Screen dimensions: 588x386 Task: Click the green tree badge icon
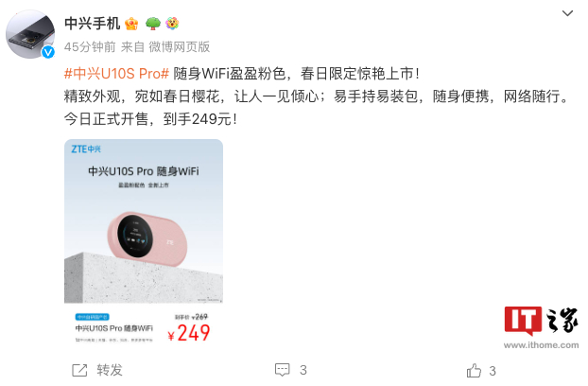click(x=152, y=24)
